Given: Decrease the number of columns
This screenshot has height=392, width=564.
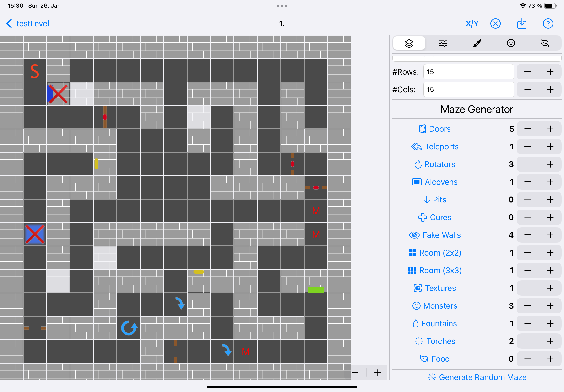Looking at the screenshot, I should coord(528,89).
